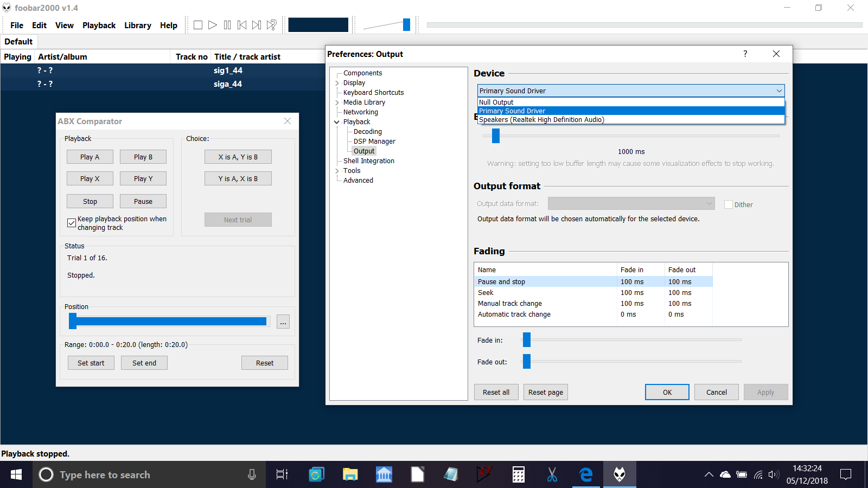Open the Output data format dropdown
868x488 pixels.
coord(631,203)
